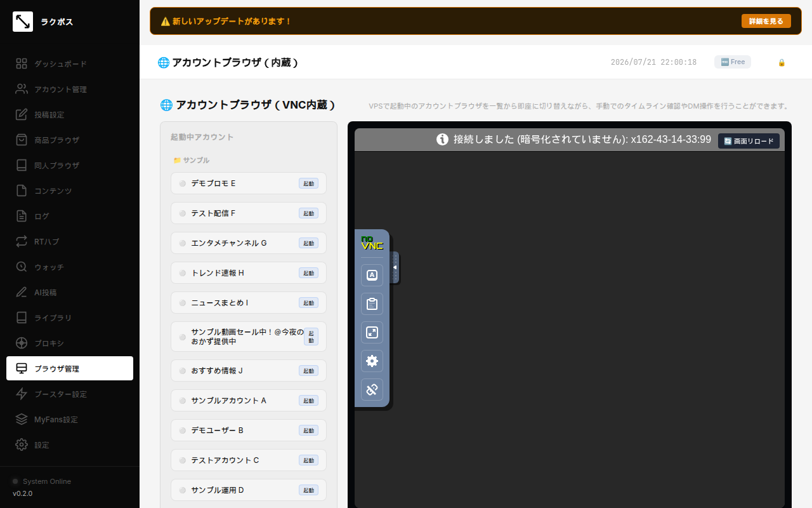The image size is (812, 508).
Task: Select account ニュースまとめ I
Action: click(249, 303)
